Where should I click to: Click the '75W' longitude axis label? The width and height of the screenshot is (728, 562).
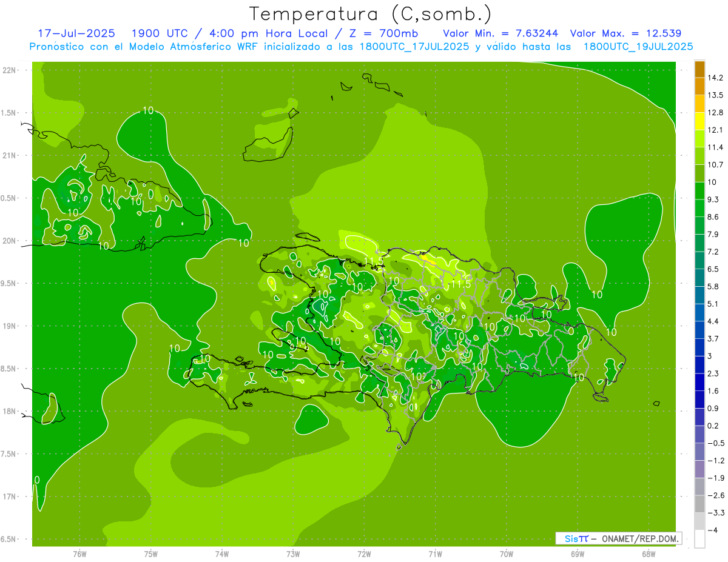(x=150, y=554)
